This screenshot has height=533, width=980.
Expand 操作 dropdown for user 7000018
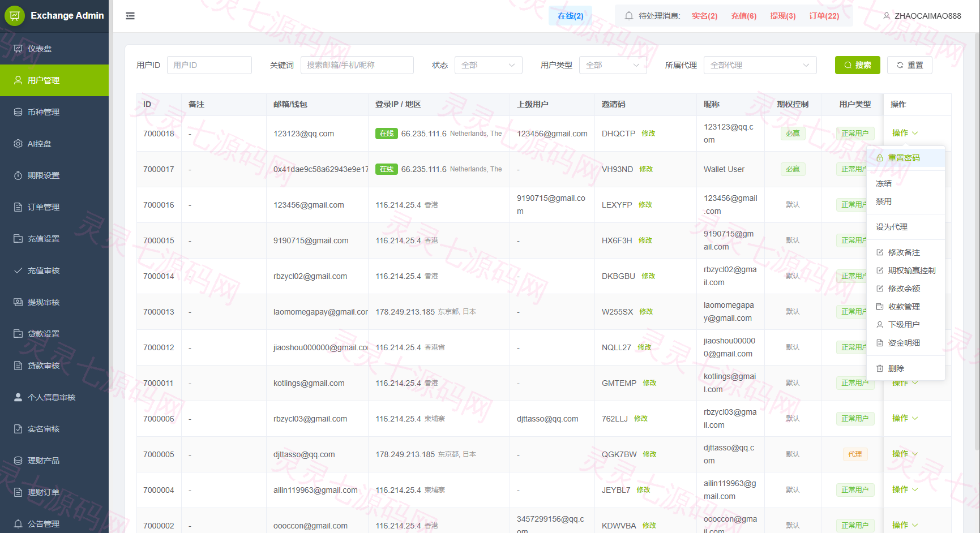pos(905,133)
